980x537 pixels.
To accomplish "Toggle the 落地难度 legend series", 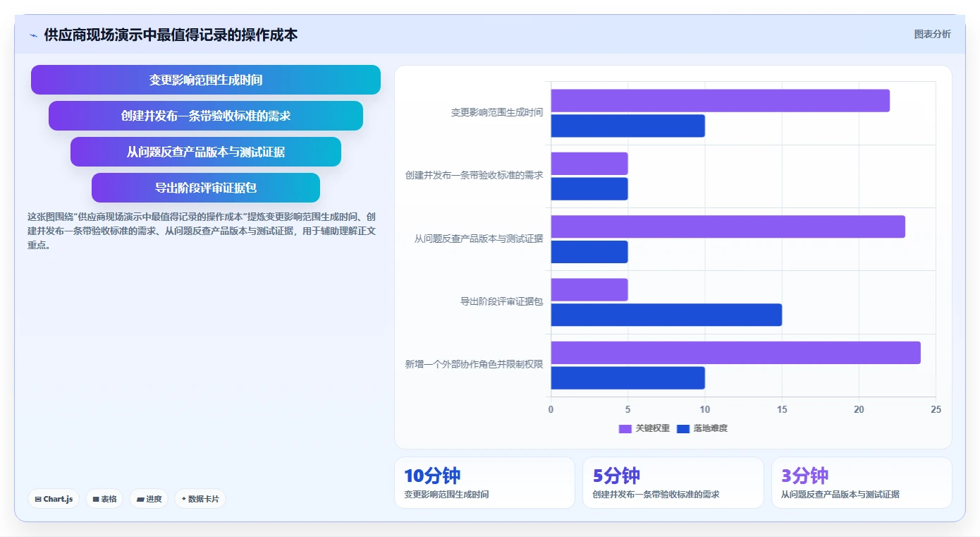I will tap(702, 428).
